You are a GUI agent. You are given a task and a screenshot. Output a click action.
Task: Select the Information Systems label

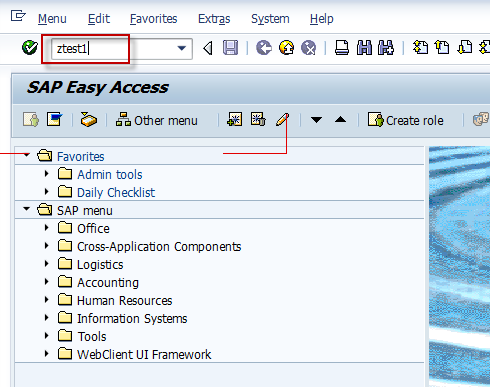(x=132, y=318)
